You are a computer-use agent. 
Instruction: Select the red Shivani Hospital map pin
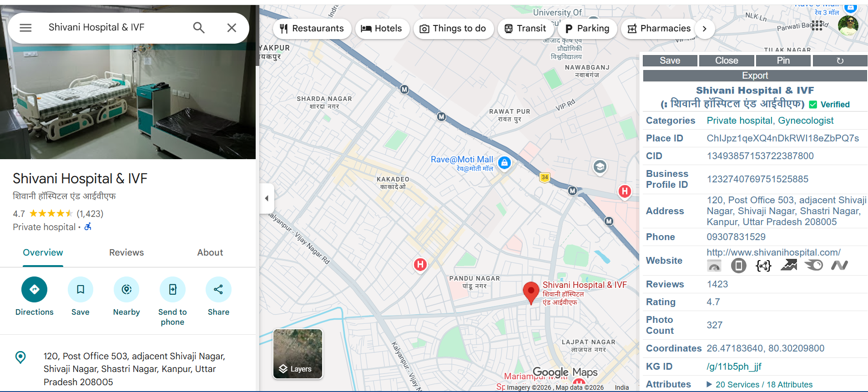pyautogui.click(x=531, y=292)
